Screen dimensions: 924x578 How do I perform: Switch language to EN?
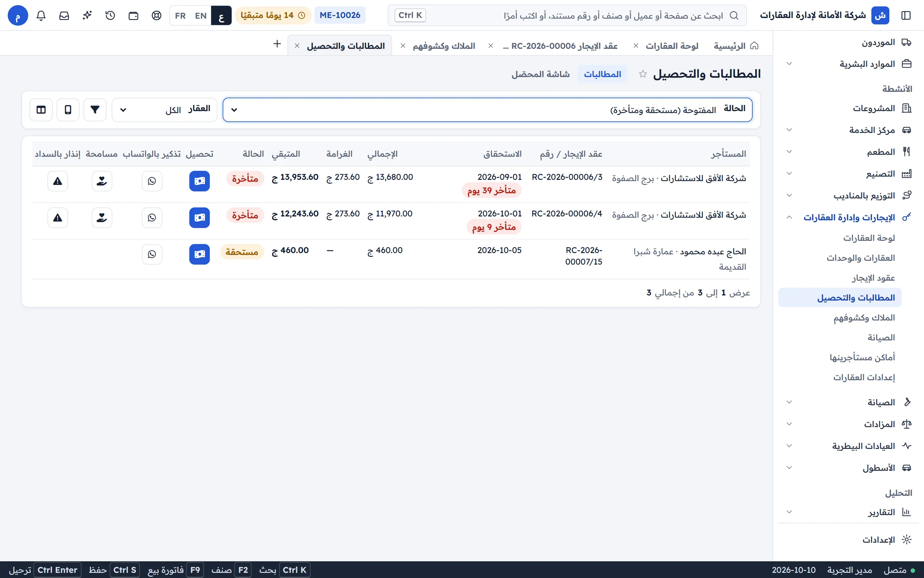click(201, 15)
